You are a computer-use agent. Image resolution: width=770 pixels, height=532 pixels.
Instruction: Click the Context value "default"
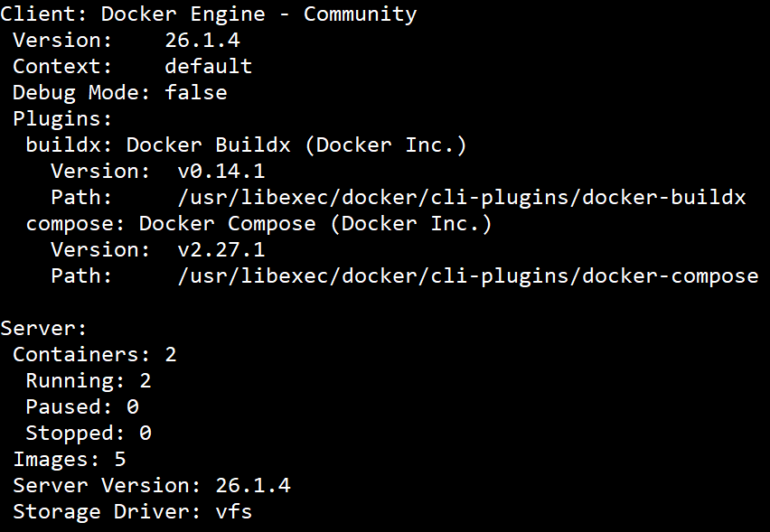[x=208, y=66]
